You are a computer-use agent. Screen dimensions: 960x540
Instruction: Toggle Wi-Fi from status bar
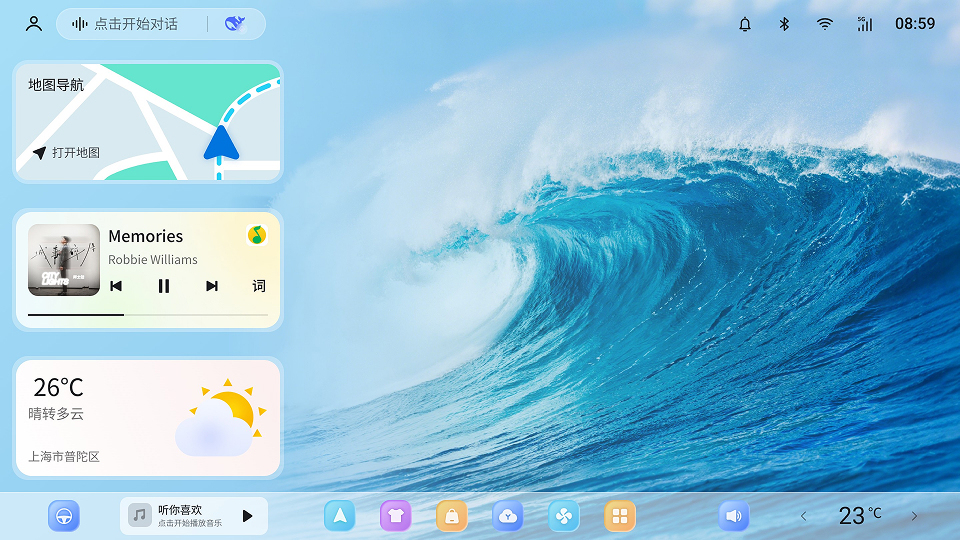pos(824,24)
